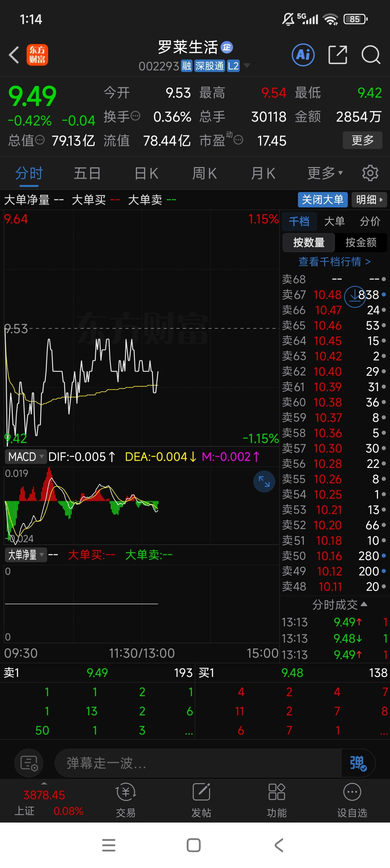
Task: Switch to the 分时 tab
Action: click(x=29, y=173)
